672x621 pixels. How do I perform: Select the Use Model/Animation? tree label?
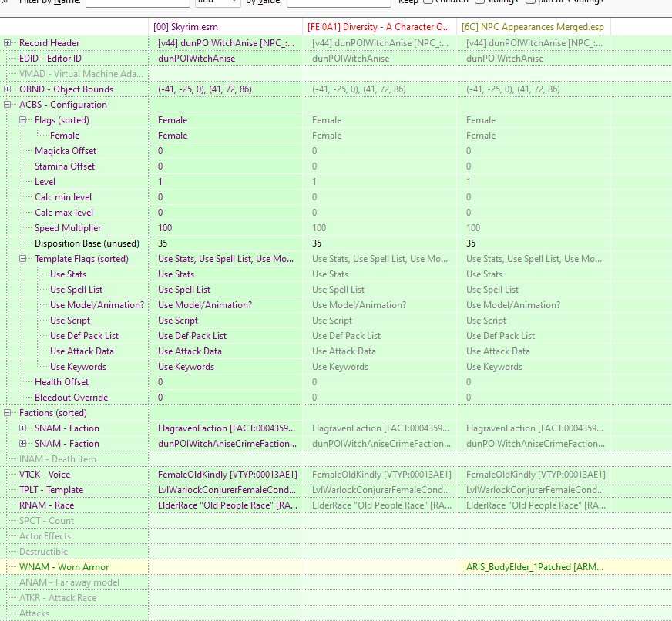[x=97, y=305]
